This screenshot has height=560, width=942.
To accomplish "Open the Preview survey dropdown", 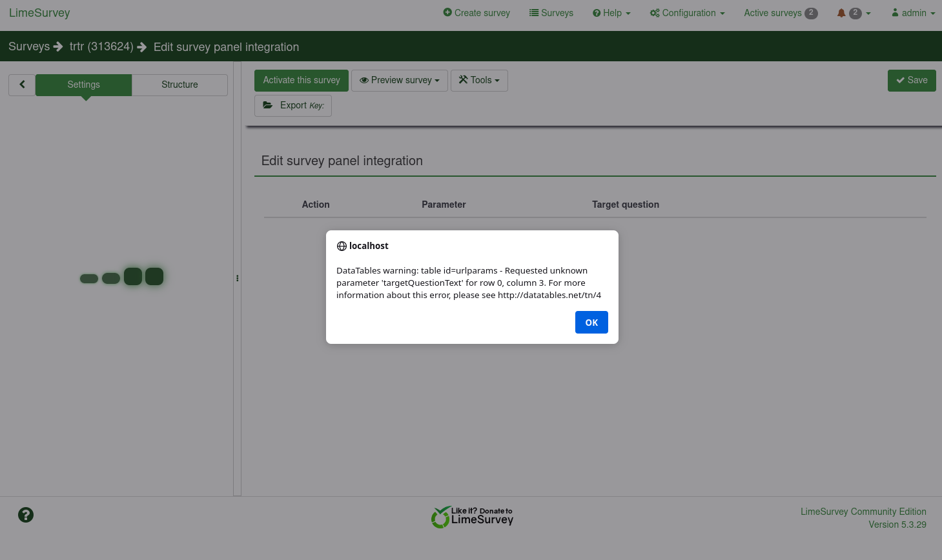I will coord(400,80).
